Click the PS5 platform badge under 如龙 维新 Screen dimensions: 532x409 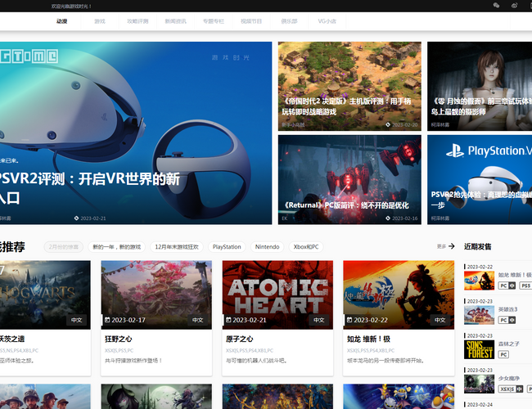pos(525,286)
